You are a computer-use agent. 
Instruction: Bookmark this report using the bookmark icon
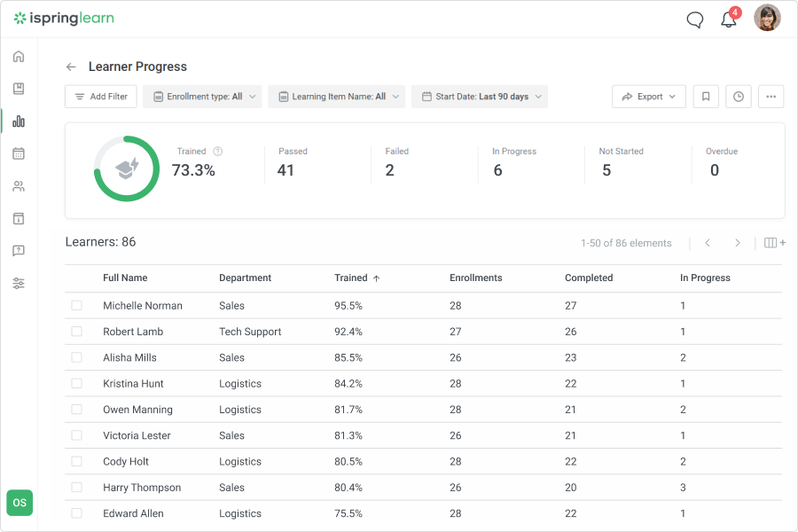click(706, 96)
